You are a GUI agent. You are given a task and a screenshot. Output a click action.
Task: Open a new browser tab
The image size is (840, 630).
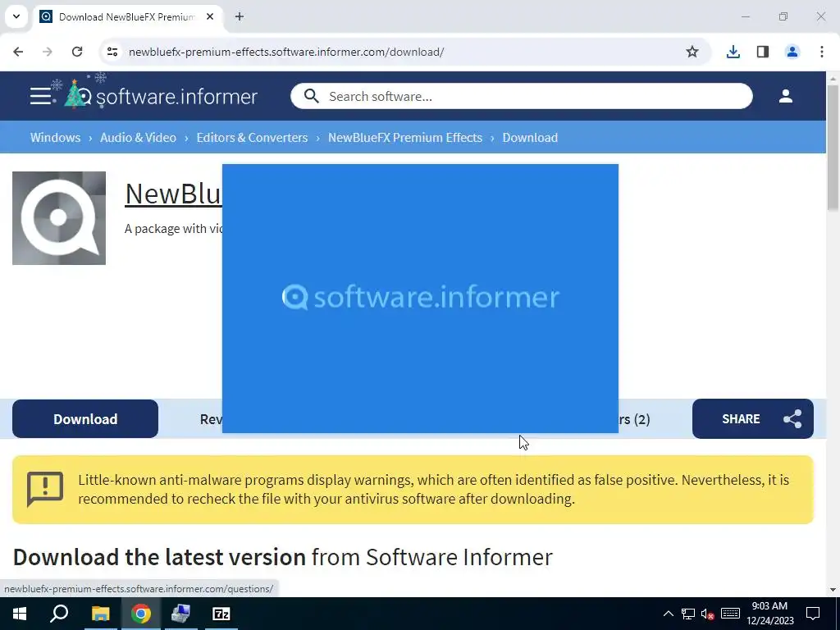[240, 16]
